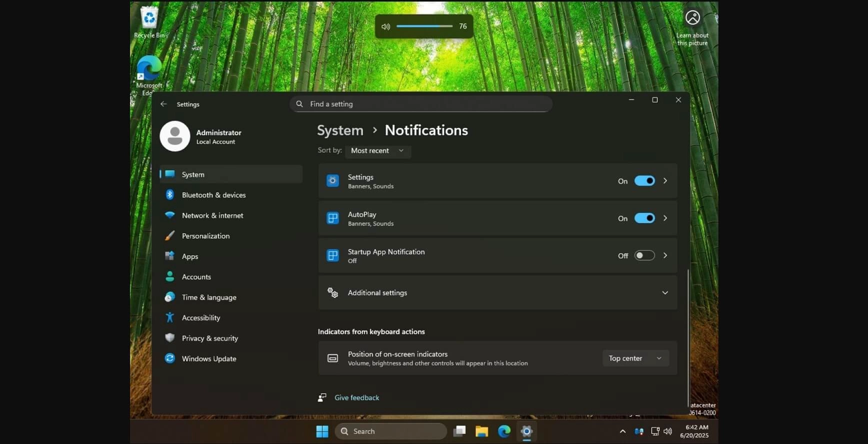Open Time & language settings
Image resolution: width=868 pixels, height=444 pixels.
[231, 297]
